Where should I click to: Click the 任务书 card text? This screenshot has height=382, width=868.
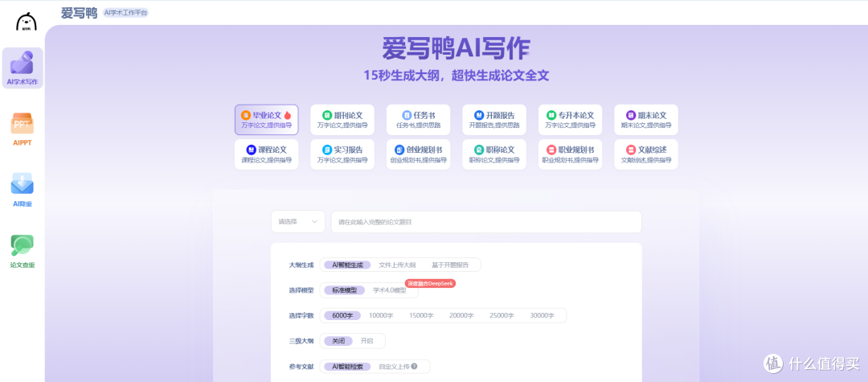(x=424, y=115)
